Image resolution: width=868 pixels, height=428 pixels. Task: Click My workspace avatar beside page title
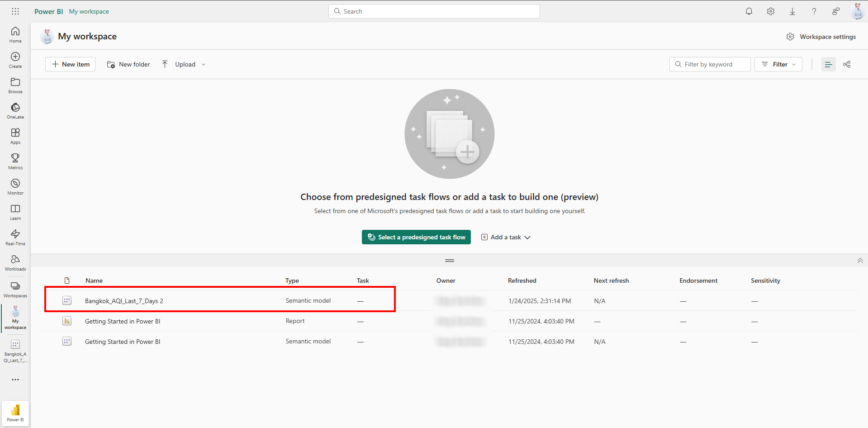click(x=47, y=36)
